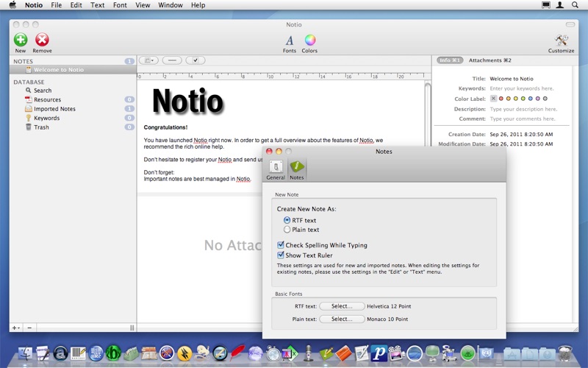Click the Keywords key icon in sidebar
This screenshot has width=588, height=368.
coord(29,118)
